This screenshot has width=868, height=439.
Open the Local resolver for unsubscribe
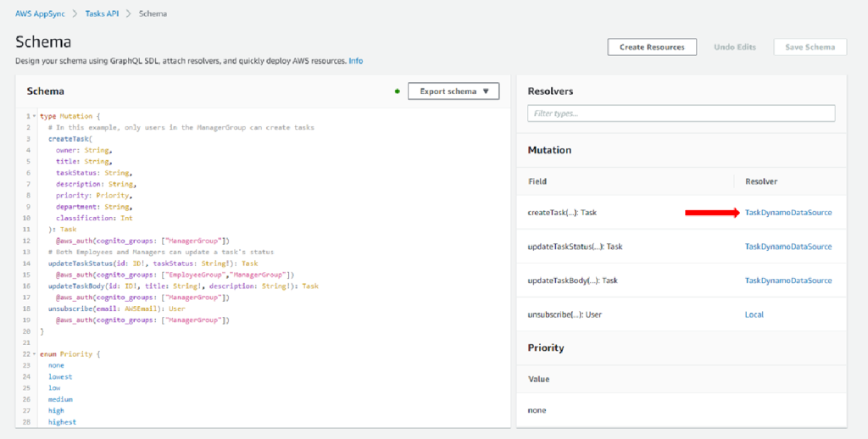(x=754, y=314)
